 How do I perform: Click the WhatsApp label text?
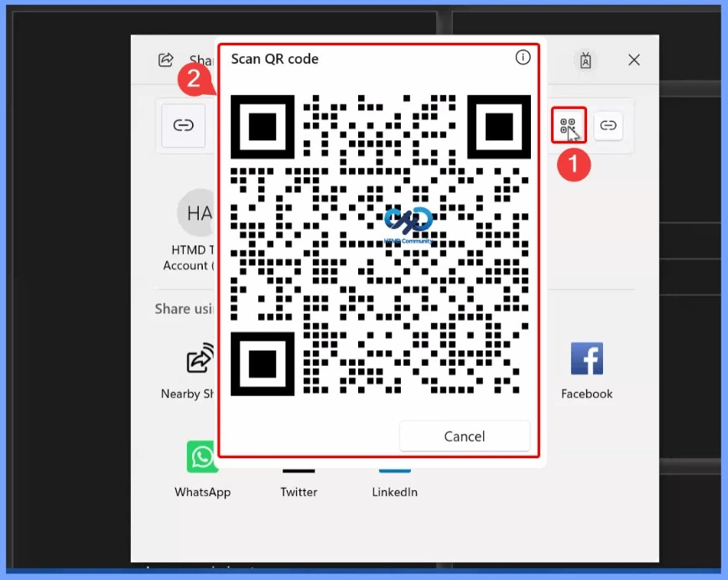click(x=202, y=492)
